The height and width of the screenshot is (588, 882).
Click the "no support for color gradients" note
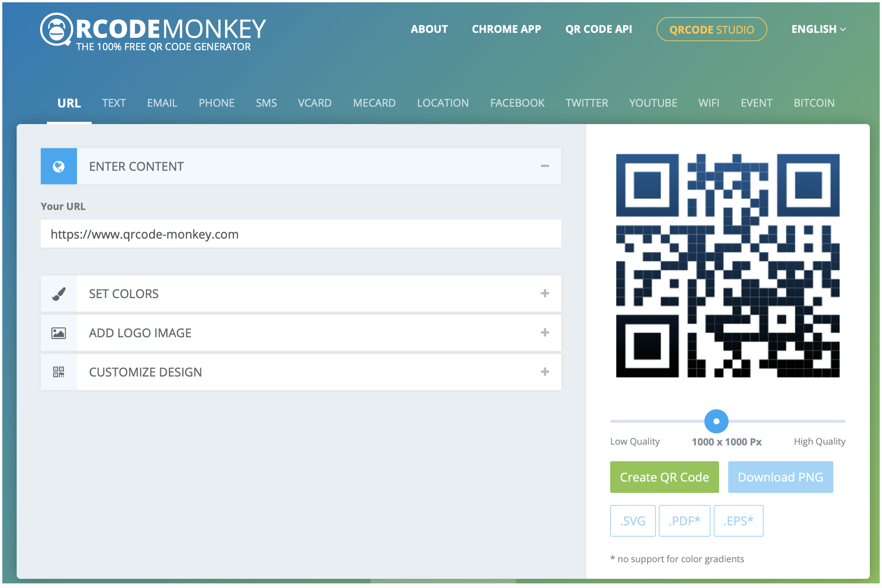pyautogui.click(x=677, y=559)
